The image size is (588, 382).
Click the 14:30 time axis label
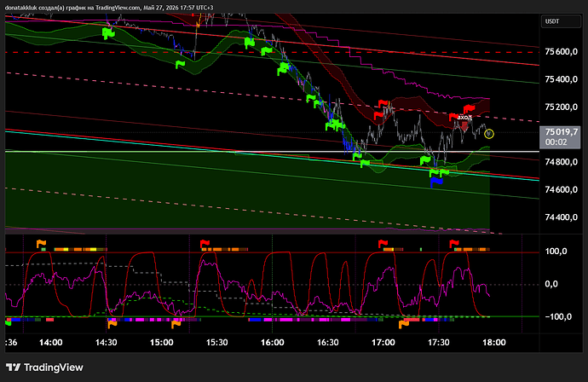pyautogui.click(x=107, y=343)
